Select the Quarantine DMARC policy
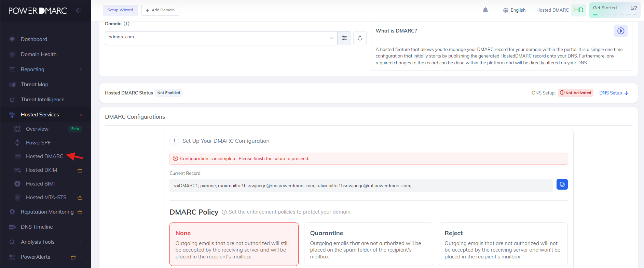 pyautogui.click(x=369, y=244)
